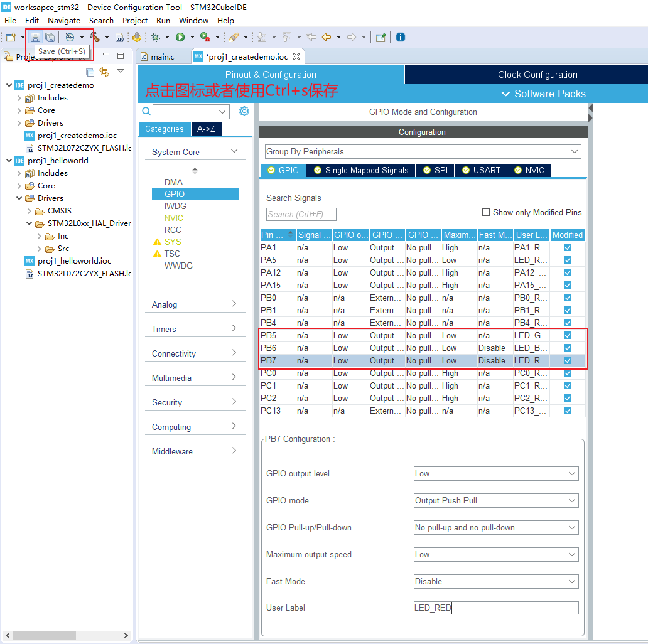Click the Previous Annotation toolbar icon
This screenshot has height=644, width=648.
click(x=287, y=37)
